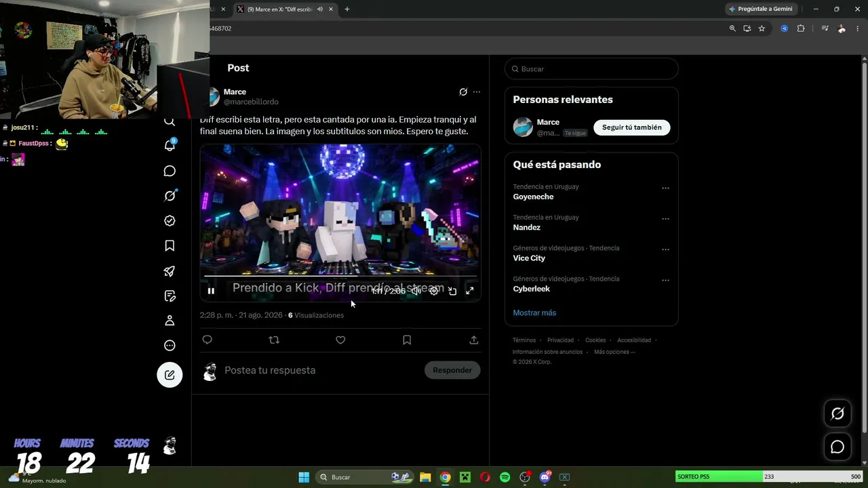Open three-dot menu on Marce's post
Viewport: 868px width, 488px height.
tap(477, 92)
